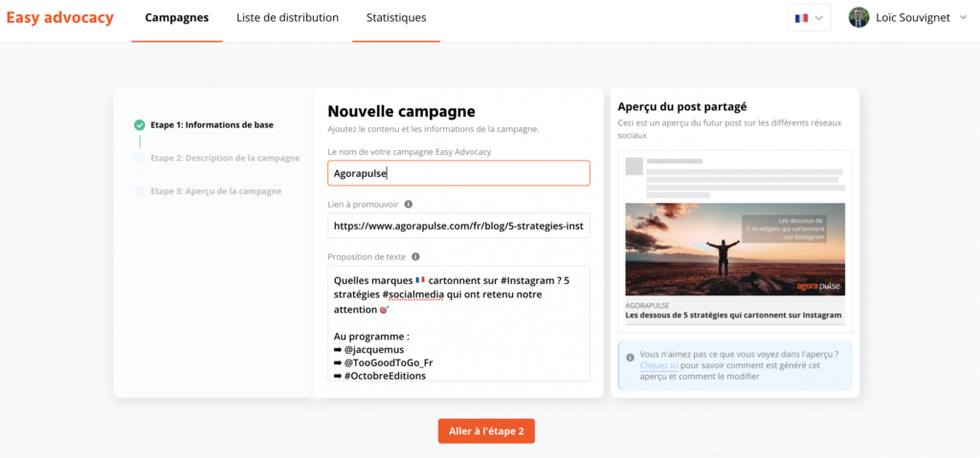The image size is (980, 458).
Task: Click the info icon beside Proposition de texte
Action: [415, 257]
